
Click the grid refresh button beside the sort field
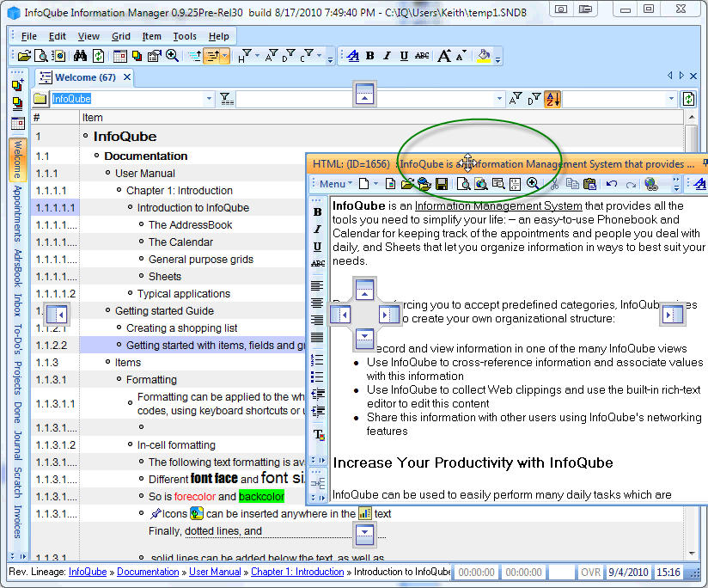[688, 99]
